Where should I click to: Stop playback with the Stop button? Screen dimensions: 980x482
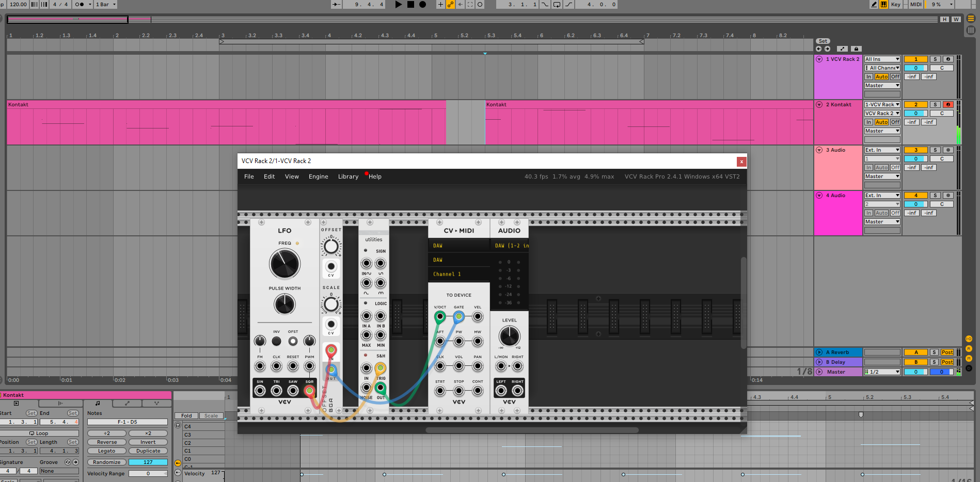pyautogui.click(x=410, y=4)
